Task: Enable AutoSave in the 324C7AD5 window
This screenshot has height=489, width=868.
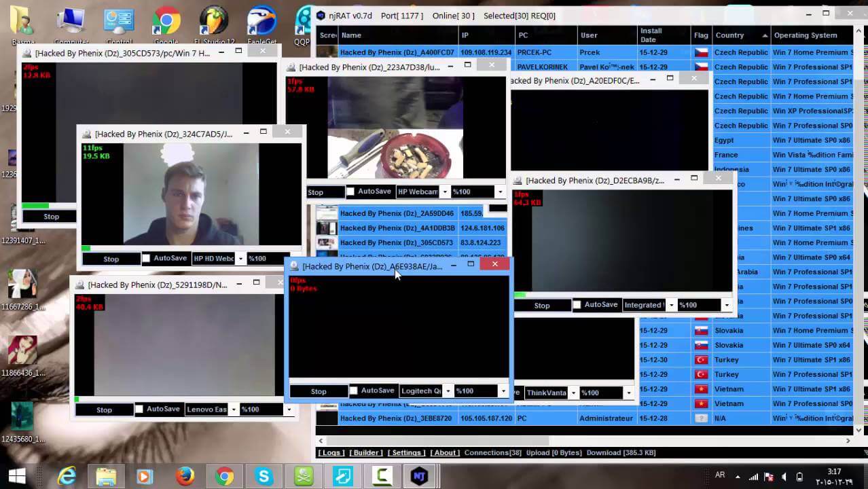Action: (x=146, y=258)
